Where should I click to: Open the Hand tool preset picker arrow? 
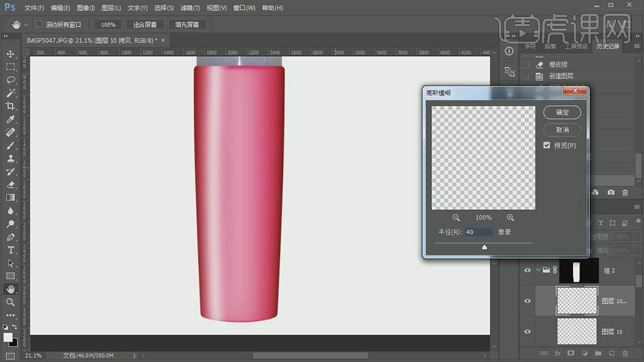click(25, 25)
